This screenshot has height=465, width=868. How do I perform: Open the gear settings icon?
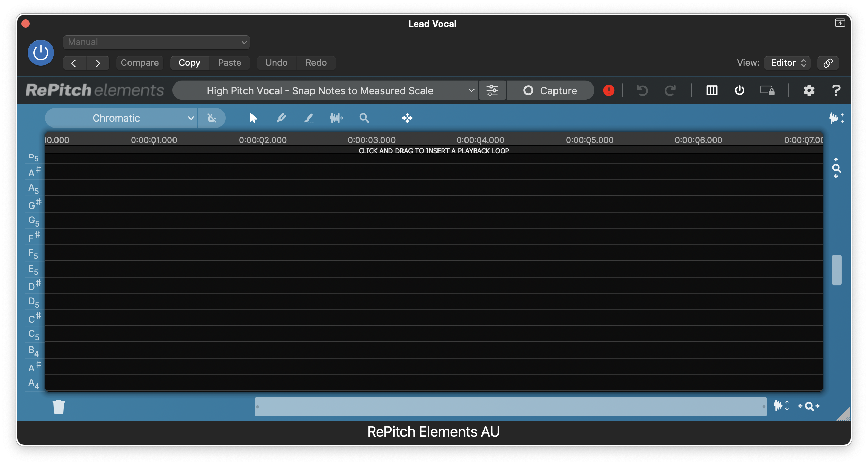tap(809, 90)
